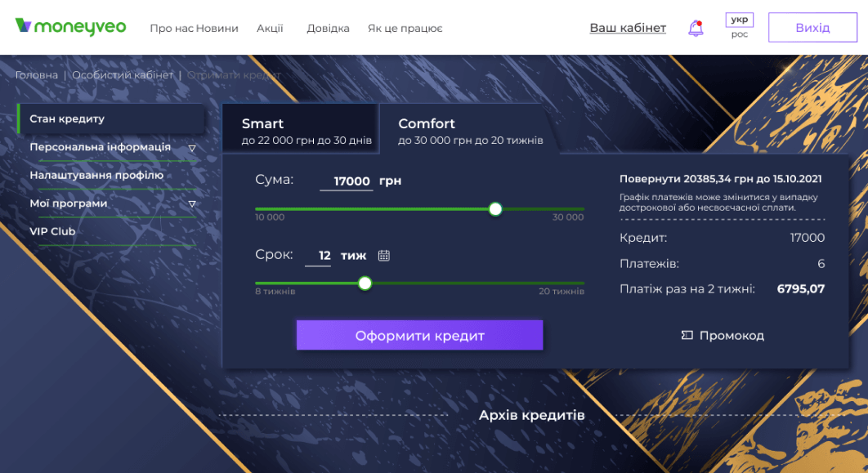This screenshot has height=473, width=868.
Task: Click the loan amount slider handle
Action: [495, 209]
